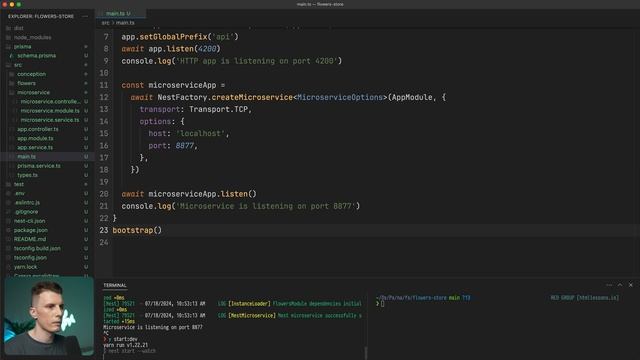The image size is (640, 360).
Task: Click on Transport.TCP in code
Action: coord(218,109)
